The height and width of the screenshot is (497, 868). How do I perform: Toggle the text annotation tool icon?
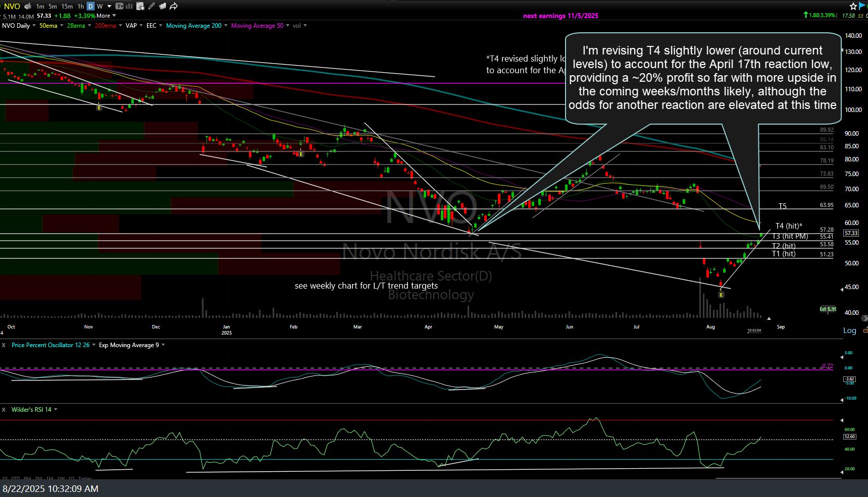tap(119, 7)
